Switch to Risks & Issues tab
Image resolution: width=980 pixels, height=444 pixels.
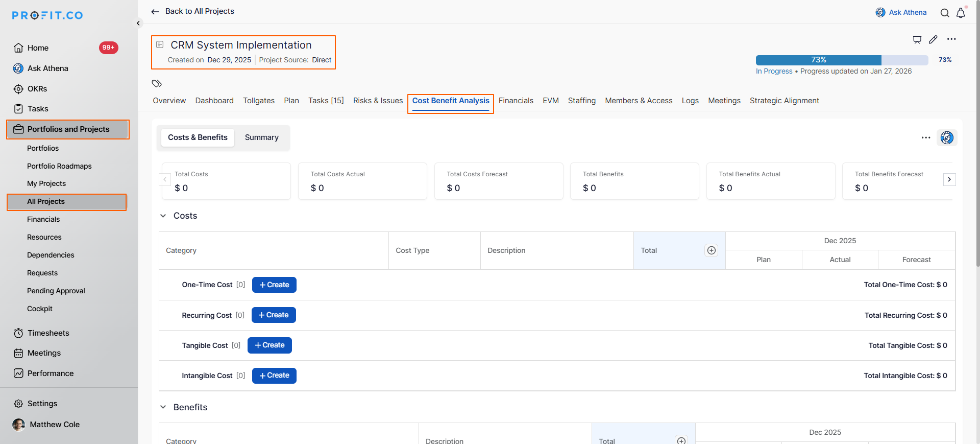(378, 101)
